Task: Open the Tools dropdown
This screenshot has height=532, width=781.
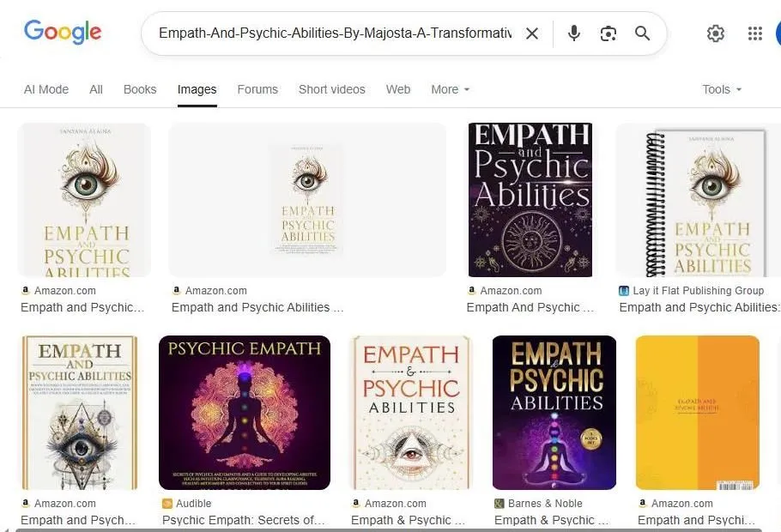Action: point(720,89)
